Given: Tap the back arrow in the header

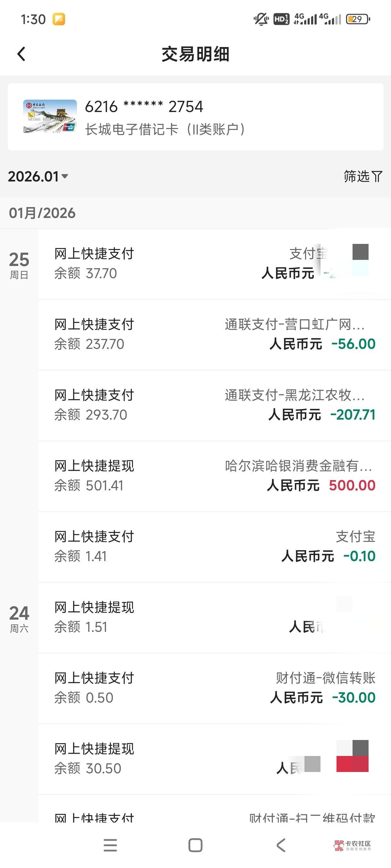Looking at the screenshot, I should point(21,54).
